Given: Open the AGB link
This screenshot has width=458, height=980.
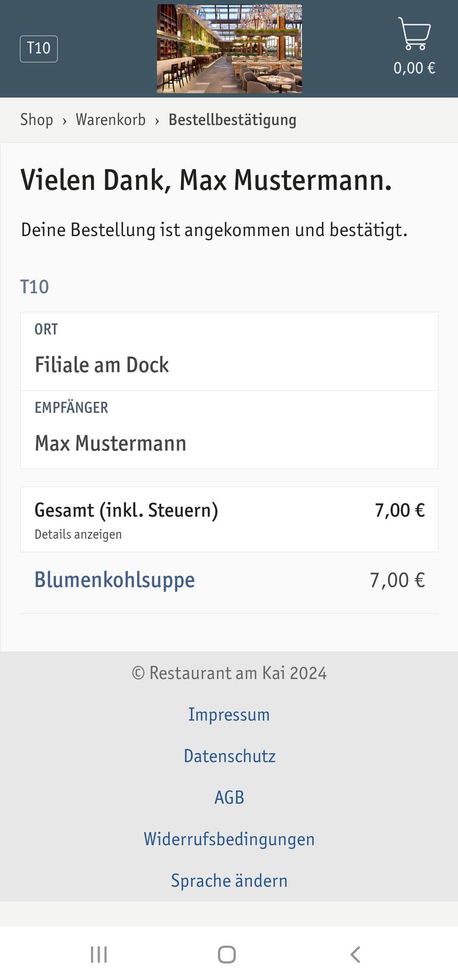Looking at the screenshot, I should tap(229, 798).
